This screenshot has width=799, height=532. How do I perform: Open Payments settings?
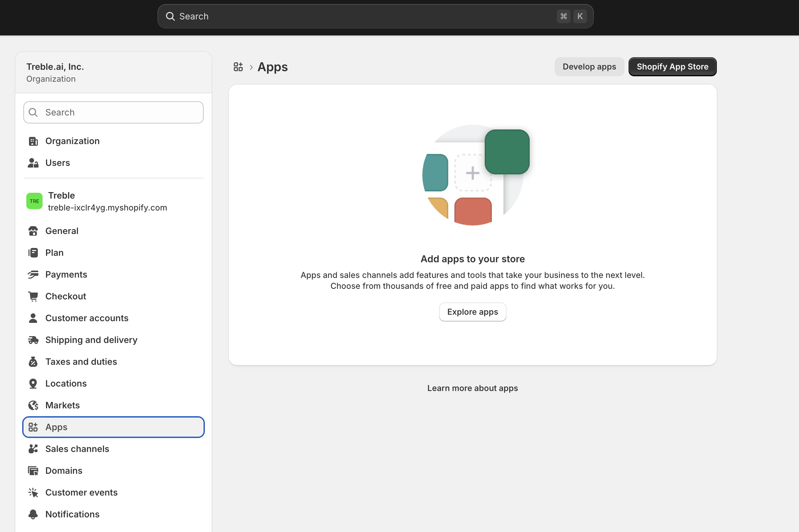click(x=114, y=275)
